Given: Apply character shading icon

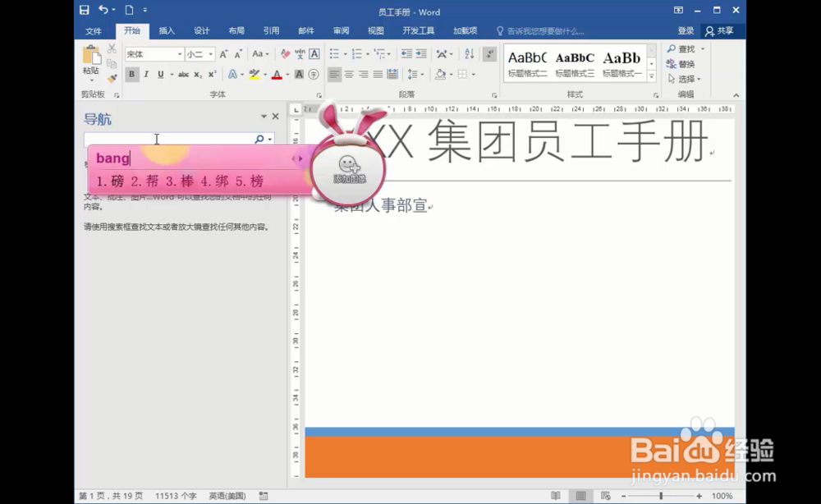Looking at the screenshot, I should coord(299,75).
